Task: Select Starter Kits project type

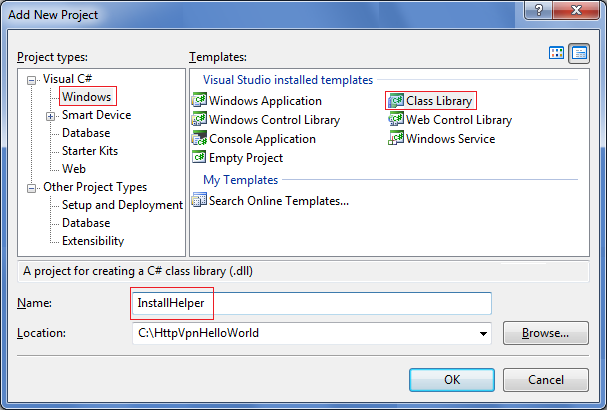Action: [90, 151]
